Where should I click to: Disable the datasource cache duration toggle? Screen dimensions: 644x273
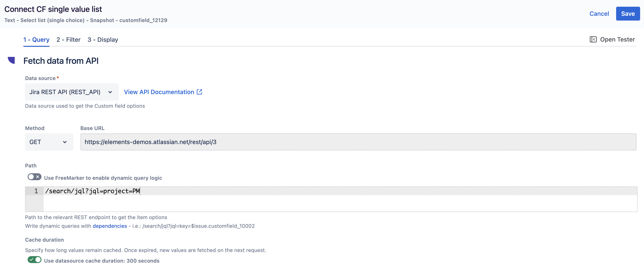pos(35,260)
